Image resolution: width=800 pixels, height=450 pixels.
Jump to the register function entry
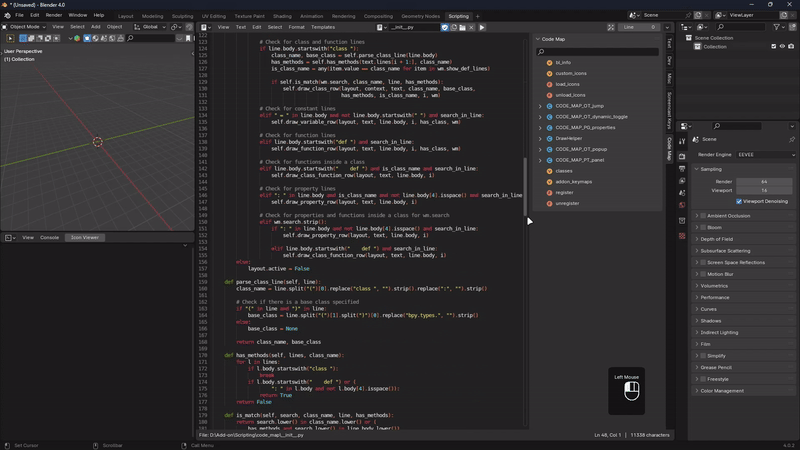click(564, 192)
